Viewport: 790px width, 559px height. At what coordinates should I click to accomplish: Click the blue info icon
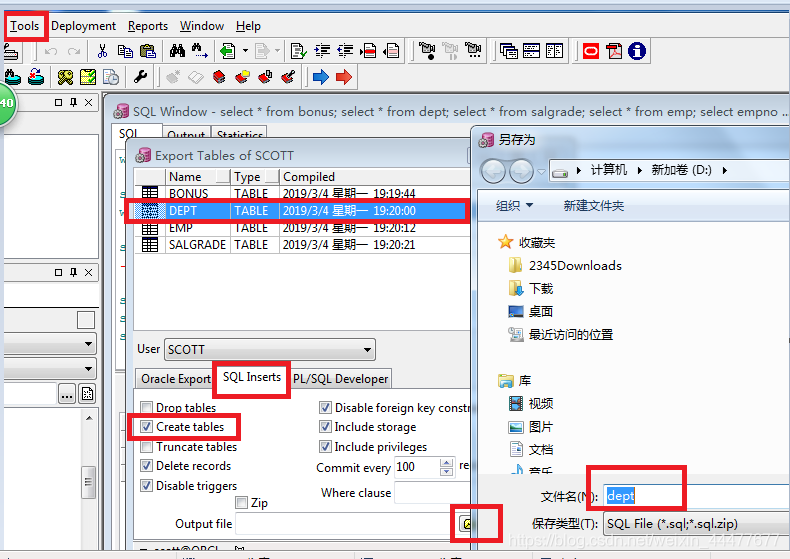[637, 51]
